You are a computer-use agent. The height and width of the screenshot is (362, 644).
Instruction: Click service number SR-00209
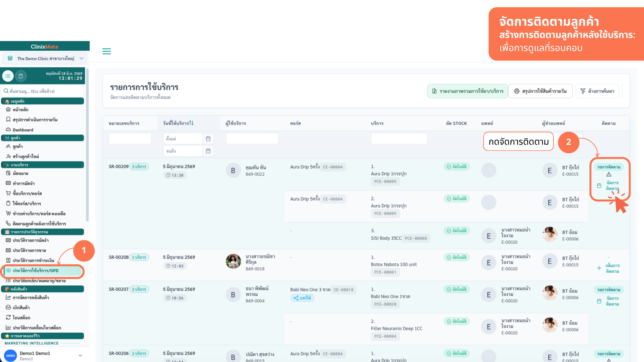(x=118, y=167)
